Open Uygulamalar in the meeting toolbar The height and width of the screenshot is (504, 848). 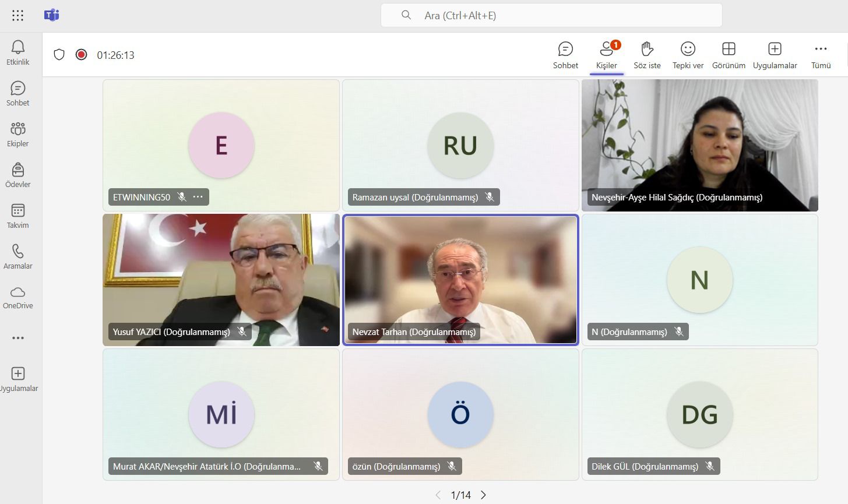click(x=775, y=55)
